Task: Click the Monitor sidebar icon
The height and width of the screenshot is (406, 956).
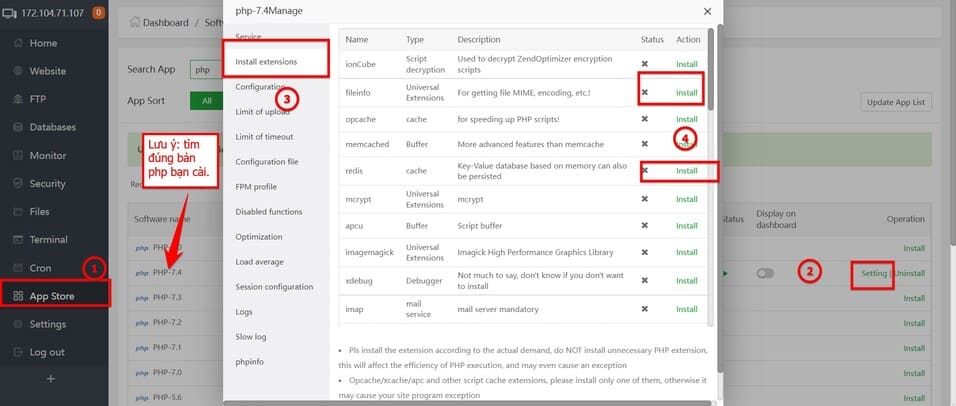Action: [16, 156]
